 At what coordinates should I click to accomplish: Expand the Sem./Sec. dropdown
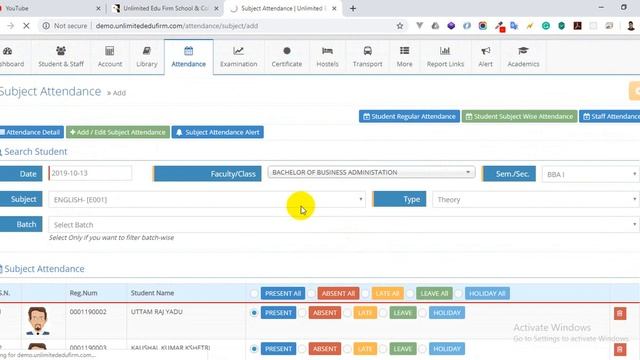590,174
